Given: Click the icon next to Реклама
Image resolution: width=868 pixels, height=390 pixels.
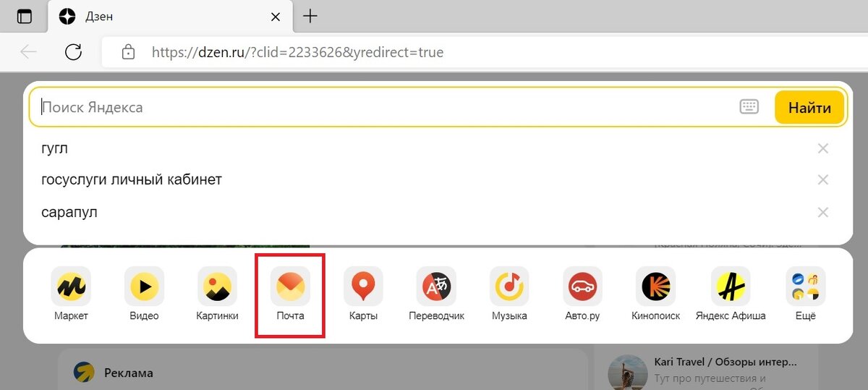Looking at the screenshot, I should pos(83,373).
